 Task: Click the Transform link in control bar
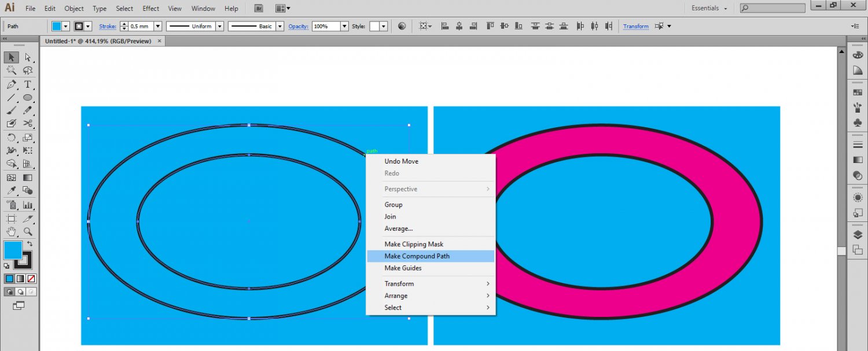click(636, 27)
